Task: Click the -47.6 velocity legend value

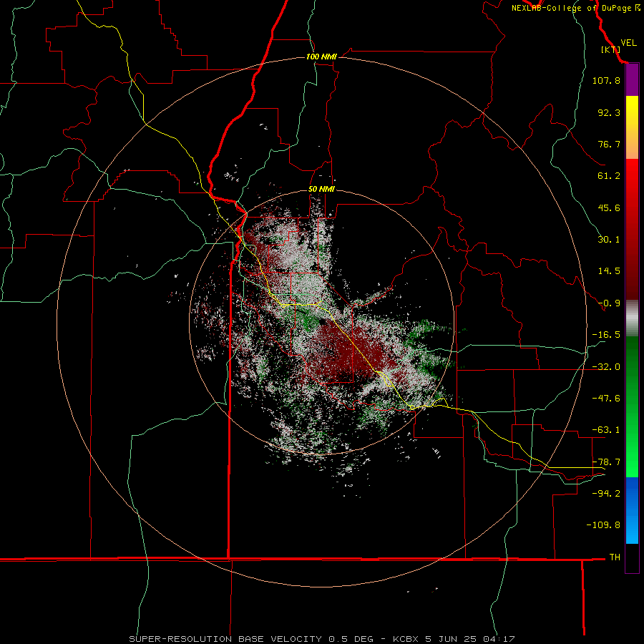Action: 606,399
